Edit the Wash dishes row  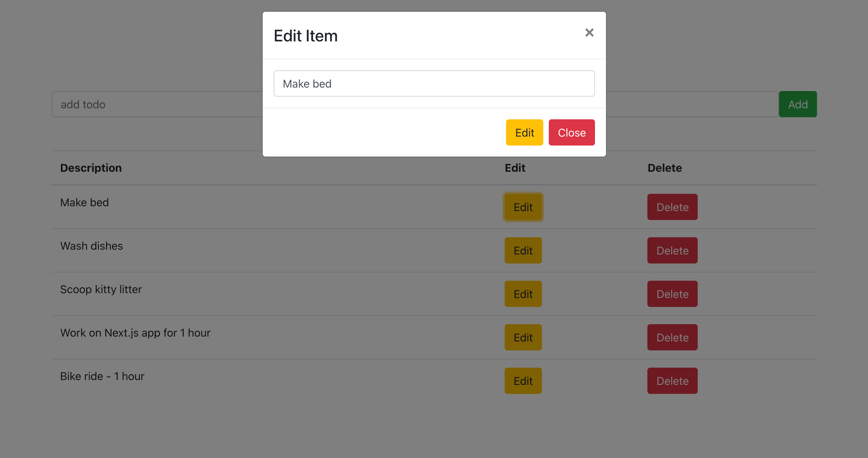tap(523, 250)
